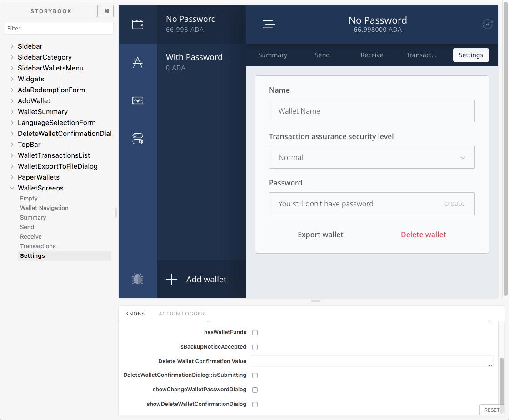Screen dimensions: 509x420
Task: Open the Receive story in tree
Action: pos(31,237)
